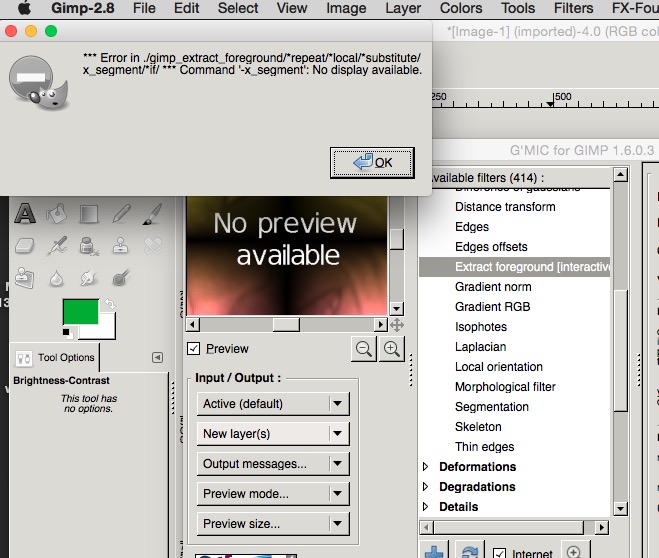
Task: Select the Text tool in toolbox
Action: tap(25, 213)
